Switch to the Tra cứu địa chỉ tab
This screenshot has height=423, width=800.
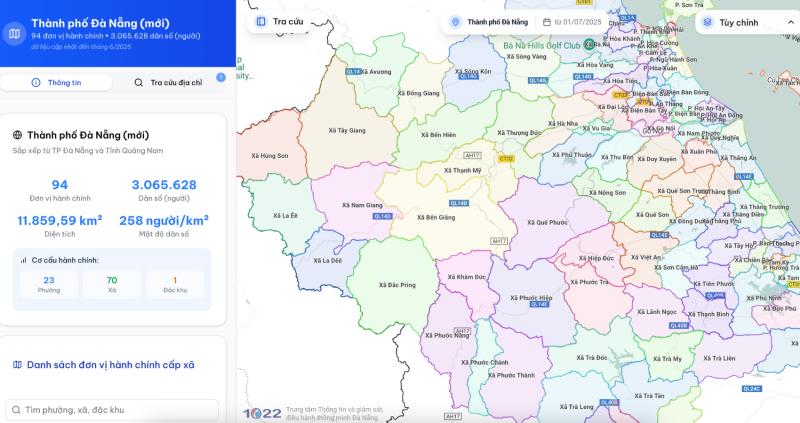pos(169,82)
